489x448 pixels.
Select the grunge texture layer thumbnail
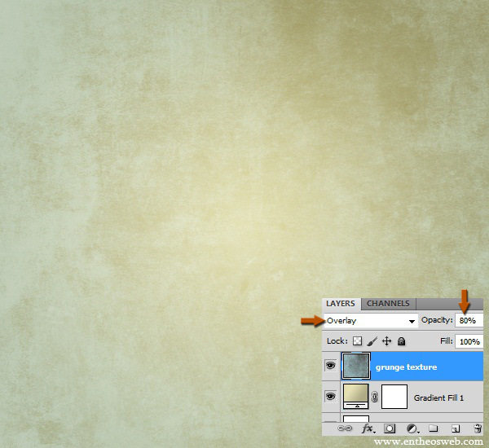356,366
